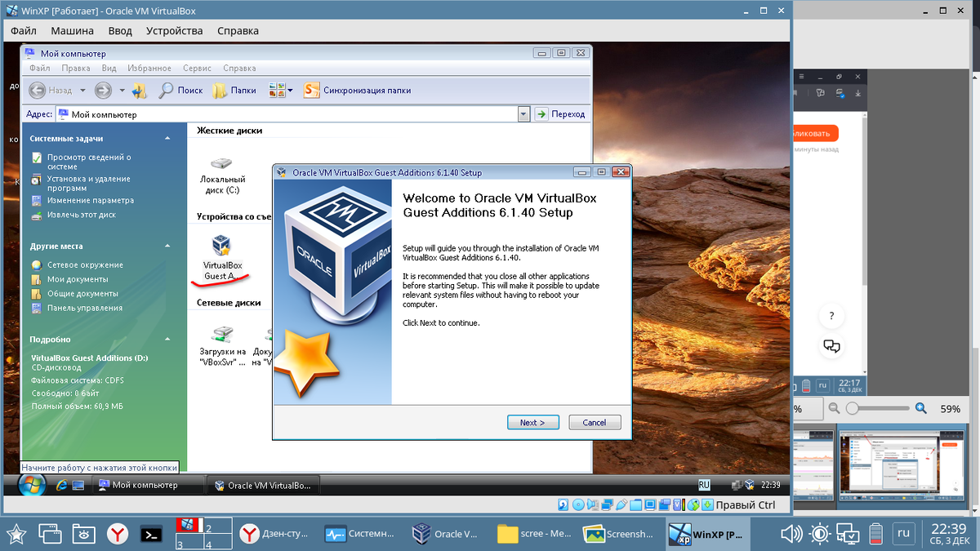Open the Назад history dropdown arrow
Viewport: 980px width, 551px height.
(x=82, y=91)
